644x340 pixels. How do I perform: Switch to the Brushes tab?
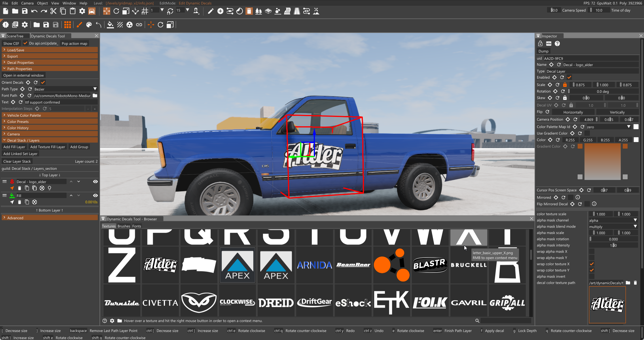(x=124, y=226)
